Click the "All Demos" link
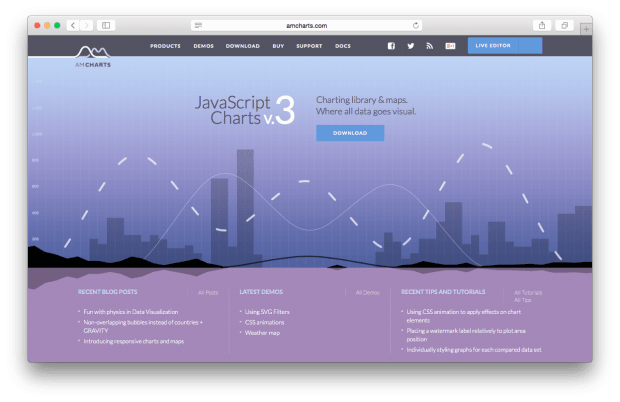This screenshot has height=402, width=620. 367,292
